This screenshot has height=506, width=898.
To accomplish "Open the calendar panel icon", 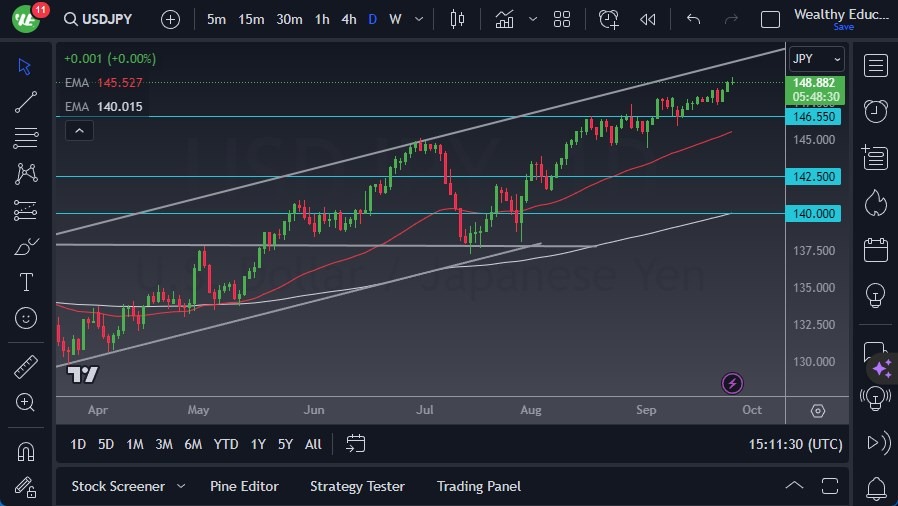I will point(876,249).
